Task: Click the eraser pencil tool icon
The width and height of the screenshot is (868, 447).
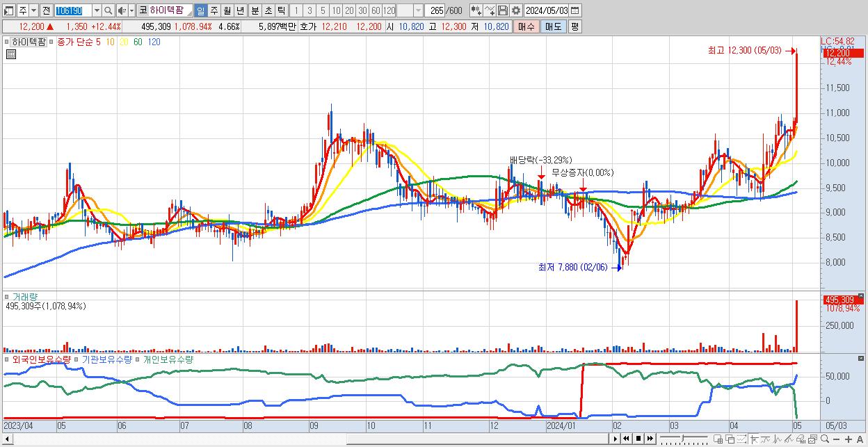Action: click(789, 439)
